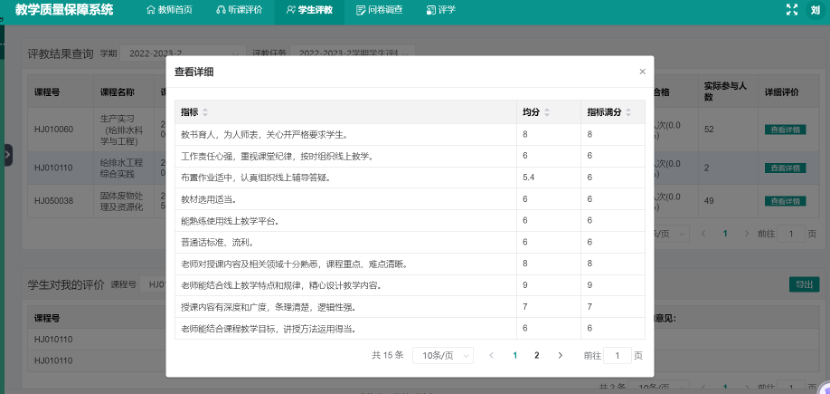Open the 学期 2022-2023-2 dropdown
This screenshot has height=394, width=830.
183,53
